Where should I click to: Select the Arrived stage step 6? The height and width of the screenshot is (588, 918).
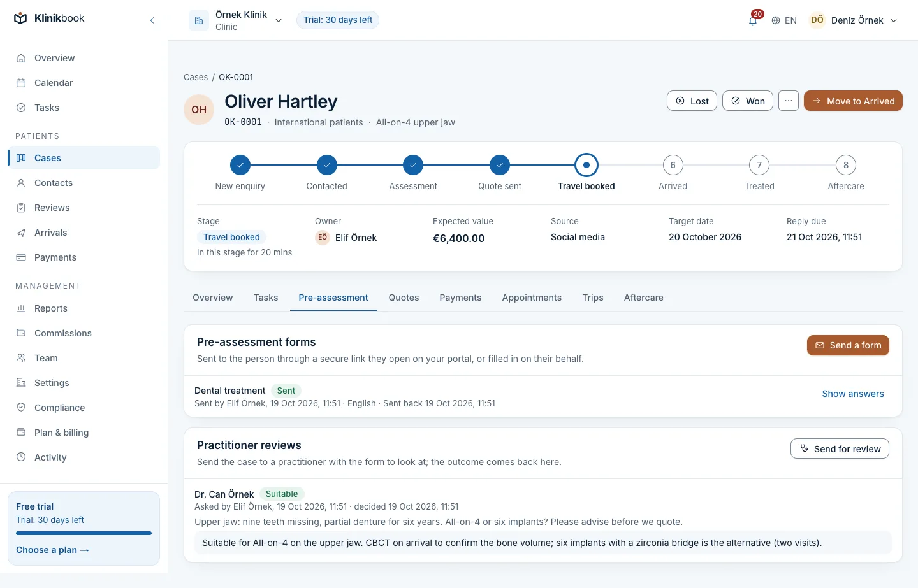673,165
